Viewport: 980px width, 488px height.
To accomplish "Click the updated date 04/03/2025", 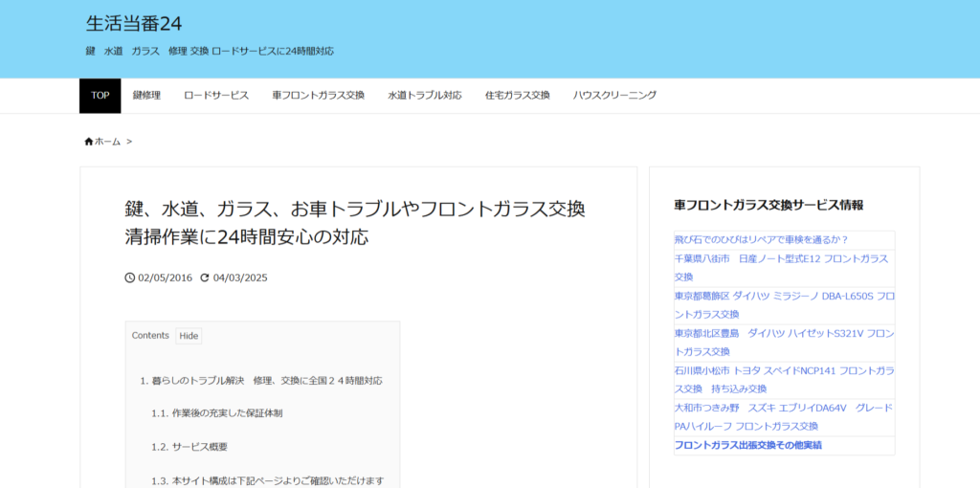I will pyautogui.click(x=240, y=278).
